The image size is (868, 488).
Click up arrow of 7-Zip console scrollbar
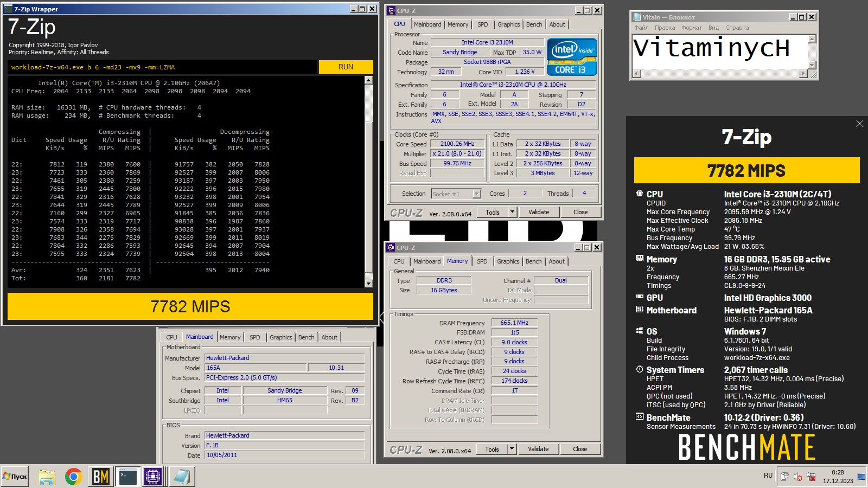pos(369,80)
